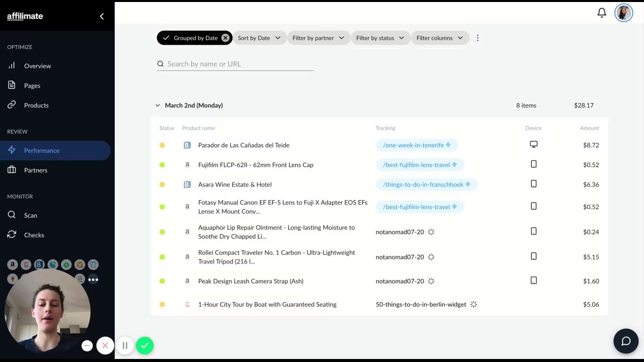Click the red G partner icon in sidebar

tap(26, 264)
